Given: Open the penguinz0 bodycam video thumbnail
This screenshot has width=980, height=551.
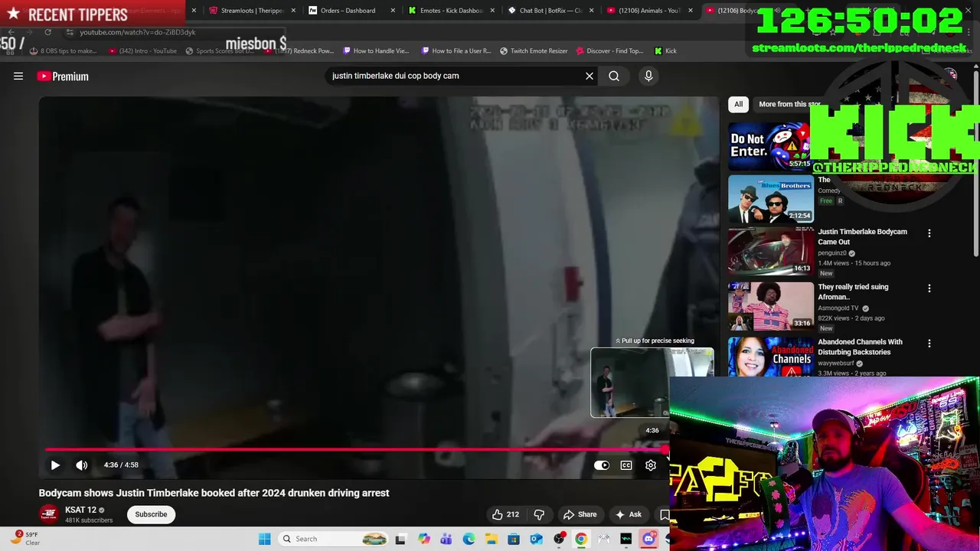Looking at the screenshot, I should pos(770,251).
